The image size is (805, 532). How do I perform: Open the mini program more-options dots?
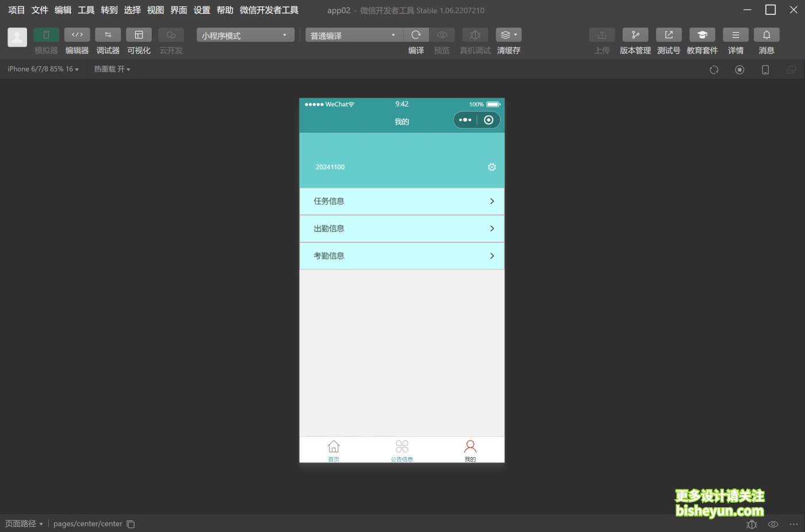(465, 120)
